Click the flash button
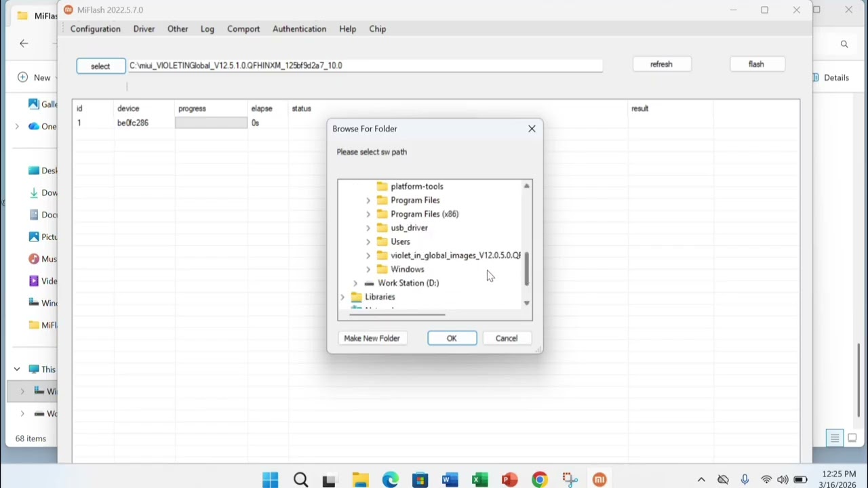Viewport: 868px width, 488px height. tap(756, 64)
